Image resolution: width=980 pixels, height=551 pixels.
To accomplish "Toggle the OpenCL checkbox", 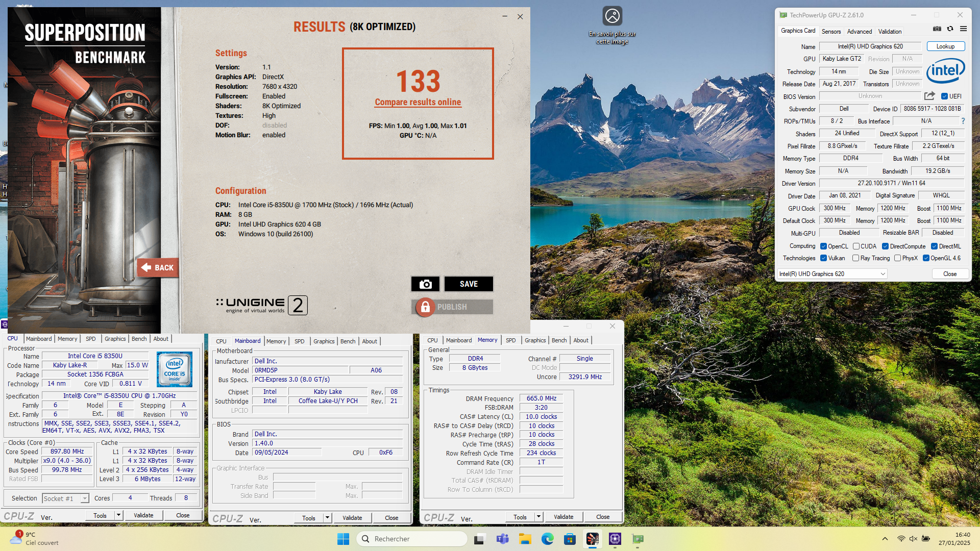I will coord(823,246).
